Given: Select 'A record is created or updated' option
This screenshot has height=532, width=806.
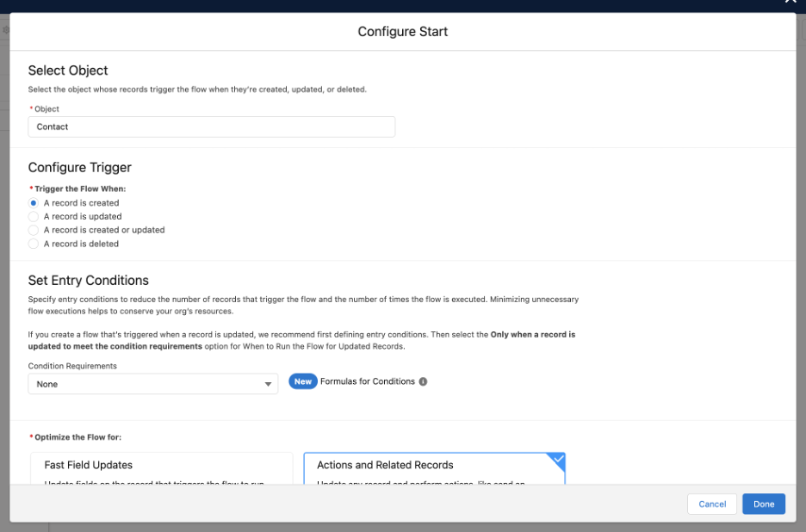Looking at the screenshot, I should (32, 230).
